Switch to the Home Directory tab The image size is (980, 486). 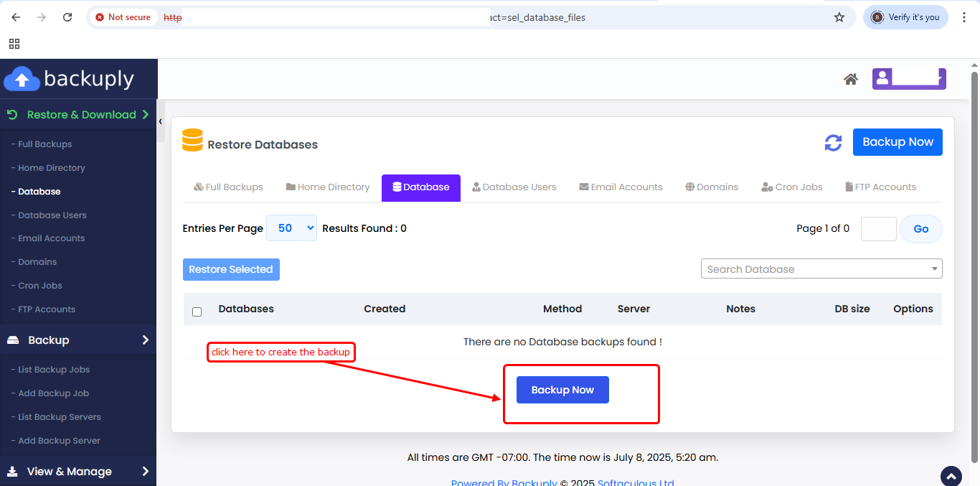tap(328, 187)
